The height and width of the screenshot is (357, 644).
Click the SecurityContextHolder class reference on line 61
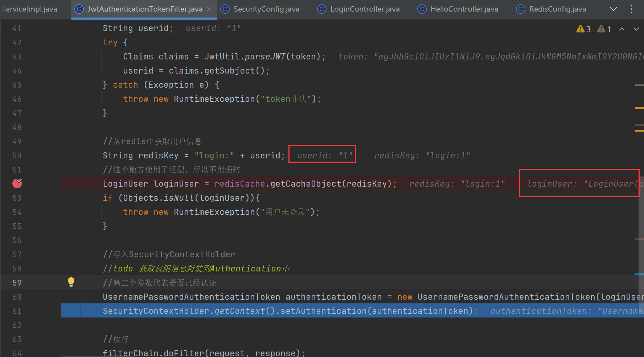point(156,311)
